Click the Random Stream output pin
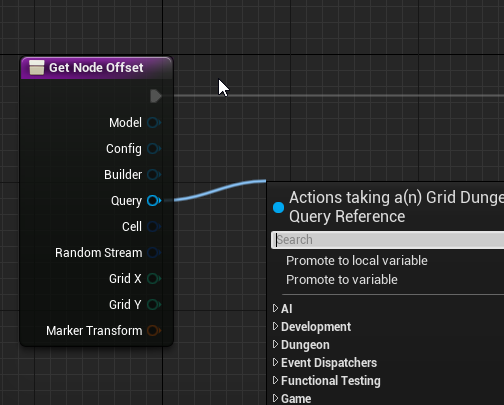 coord(154,252)
